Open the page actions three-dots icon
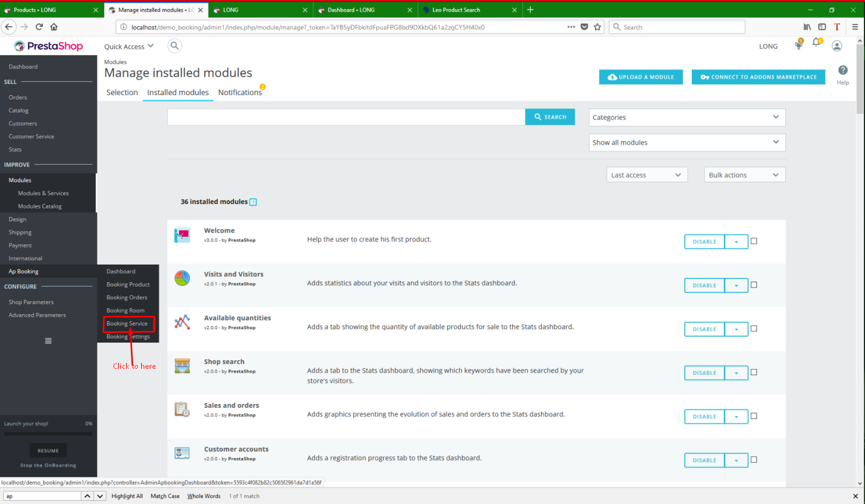The height and width of the screenshot is (504, 865). [x=571, y=27]
